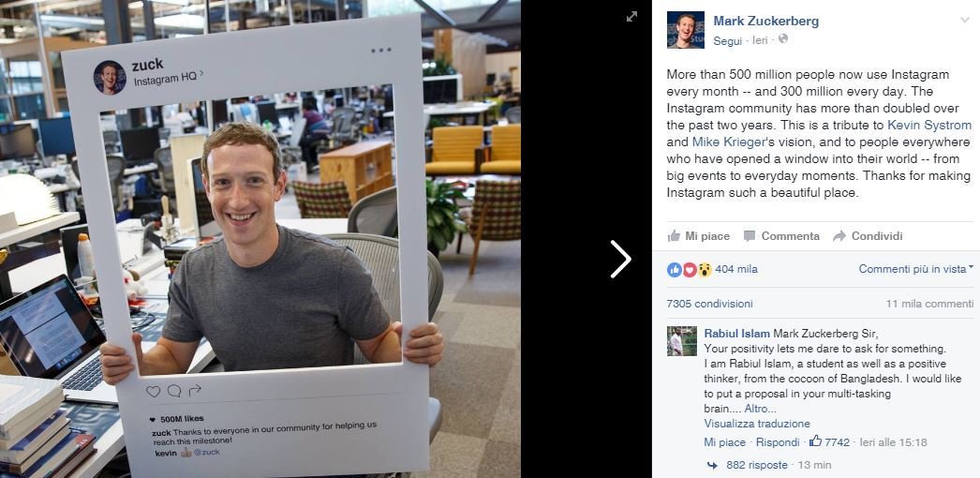The height and width of the screenshot is (478, 980).
Task: Click thumbs-up icon beside 7742 likes
Action: pos(815,441)
